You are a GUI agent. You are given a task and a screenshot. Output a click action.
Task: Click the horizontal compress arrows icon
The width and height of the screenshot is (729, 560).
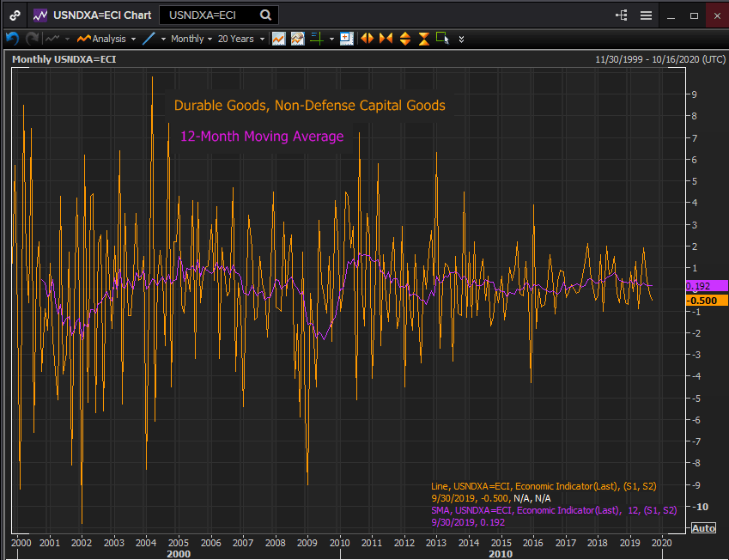click(x=386, y=39)
